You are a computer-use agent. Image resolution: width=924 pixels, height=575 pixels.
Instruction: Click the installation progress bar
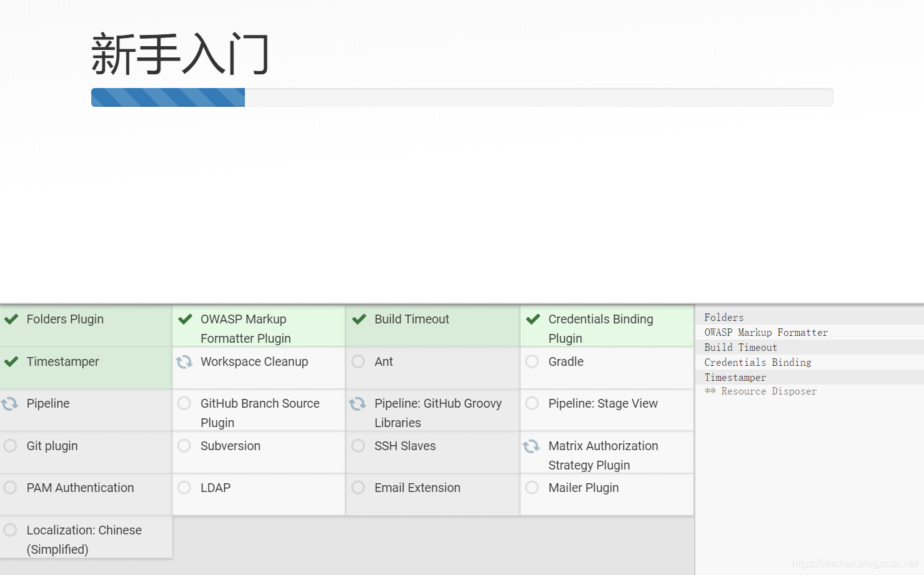coord(462,97)
